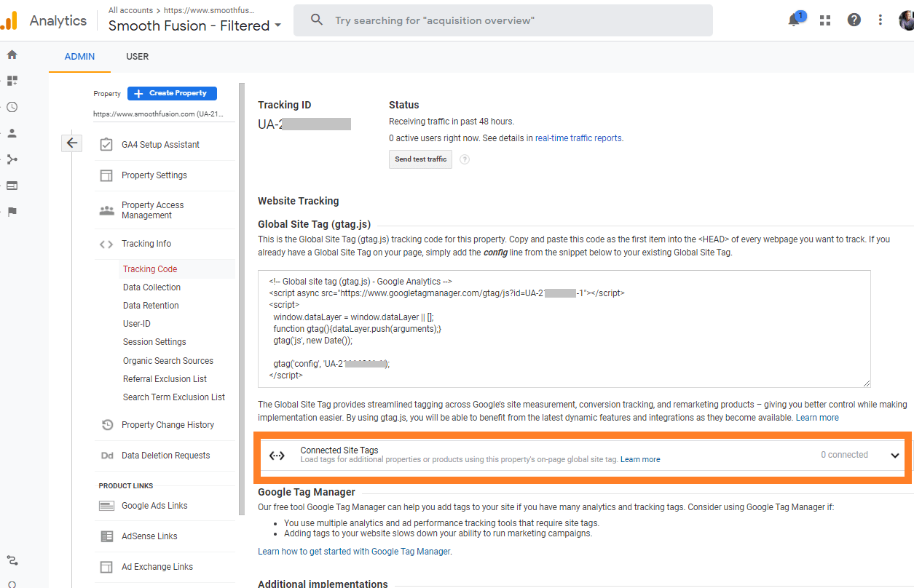Open the Behavior reports icon
The width and height of the screenshot is (914, 588).
(x=12, y=186)
